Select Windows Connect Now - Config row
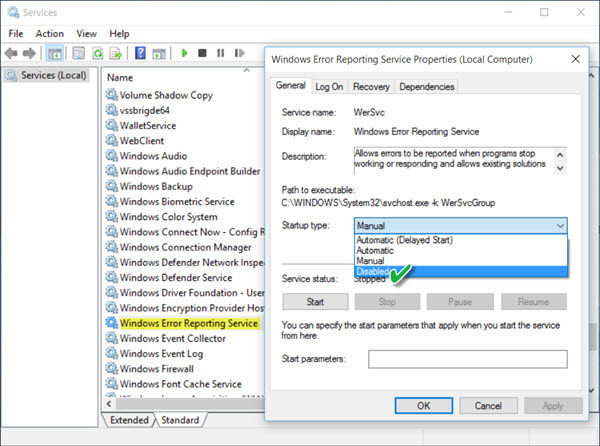Image resolution: width=600 pixels, height=446 pixels. coord(185,231)
